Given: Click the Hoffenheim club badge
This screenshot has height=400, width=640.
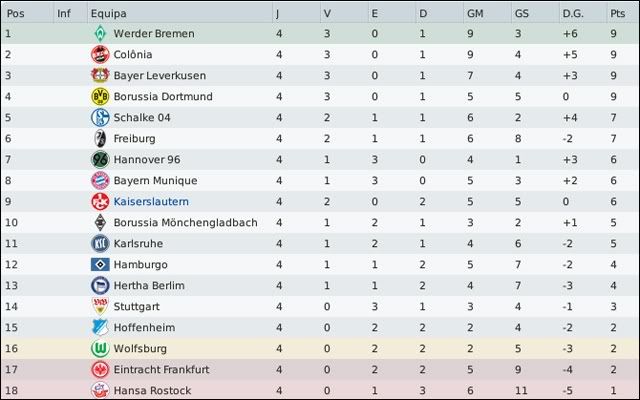Looking at the screenshot, I should coord(98,328).
